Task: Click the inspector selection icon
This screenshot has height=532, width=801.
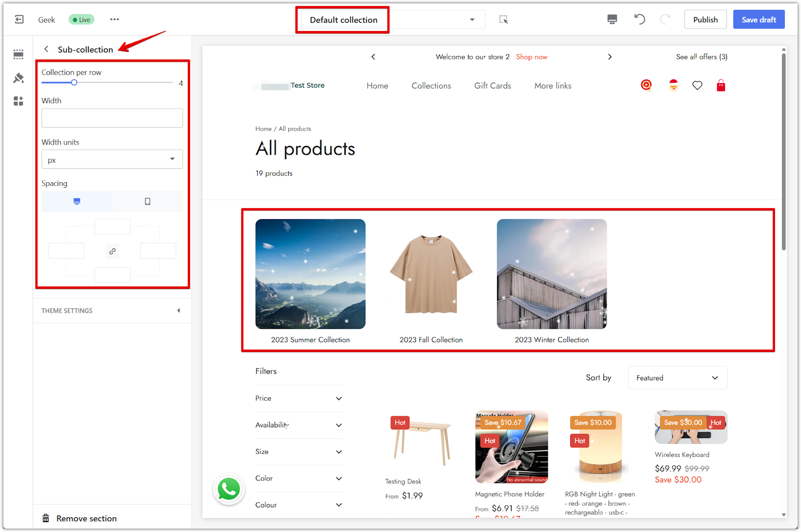Action: tap(504, 20)
